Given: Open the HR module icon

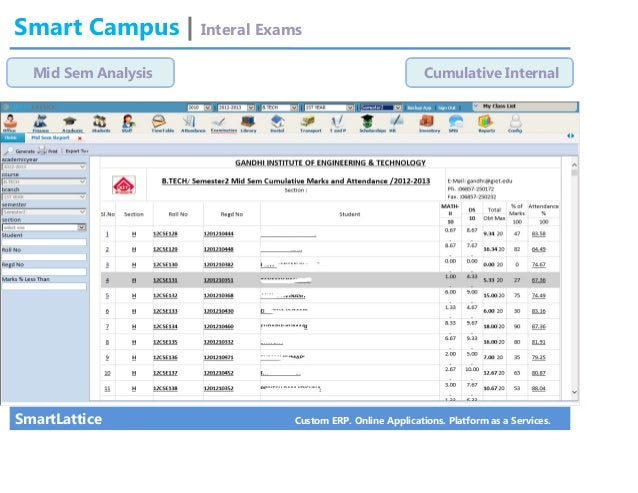Looking at the screenshot, I should pos(395,123).
